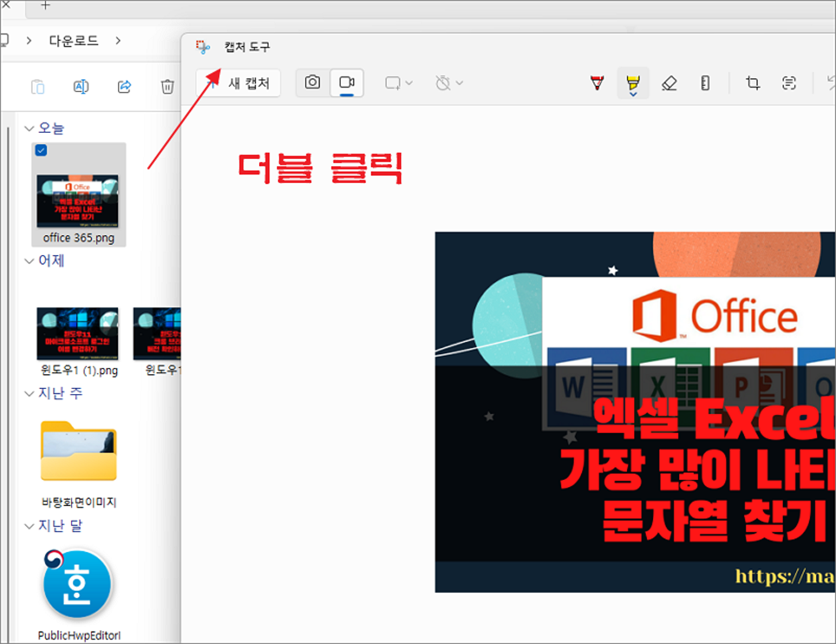This screenshot has height=644, width=836.
Task: Select the 윈도우1 (1).png thumbnail
Action: pyautogui.click(x=78, y=333)
